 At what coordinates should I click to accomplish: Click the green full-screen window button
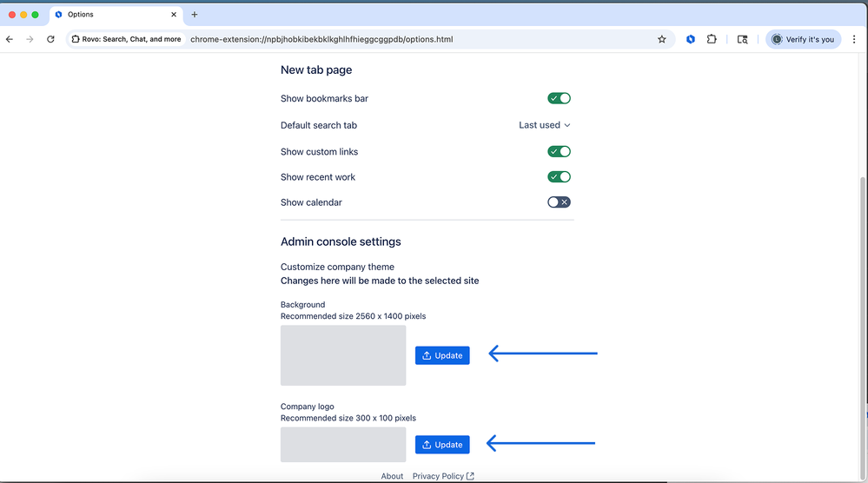pyautogui.click(x=35, y=15)
